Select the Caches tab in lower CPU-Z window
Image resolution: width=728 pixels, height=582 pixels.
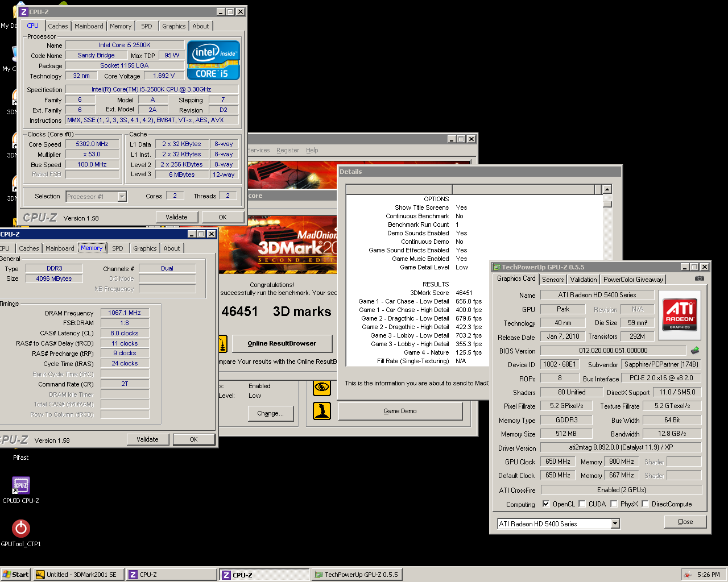(x=29, y=248)
